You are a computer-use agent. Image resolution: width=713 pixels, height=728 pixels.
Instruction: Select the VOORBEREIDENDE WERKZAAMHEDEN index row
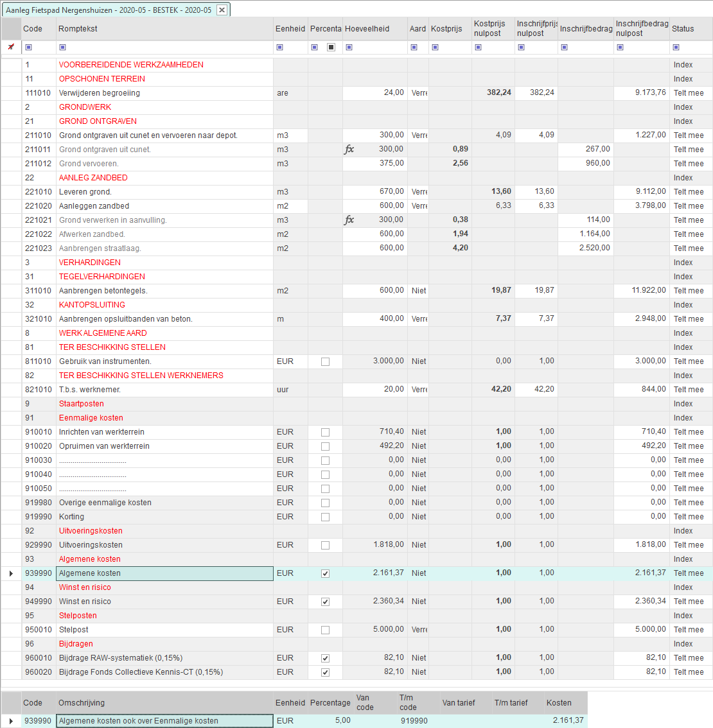click(x=131, y=65)
